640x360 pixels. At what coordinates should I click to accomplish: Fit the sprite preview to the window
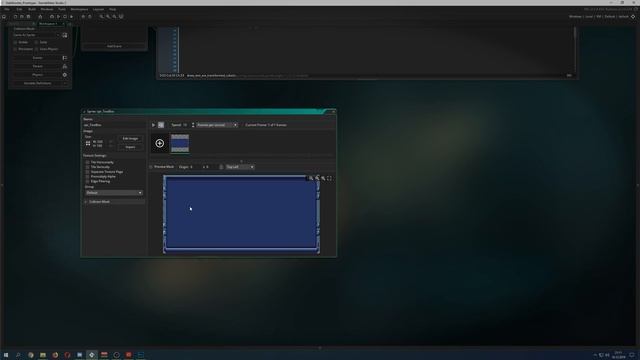tap(329, 178)
